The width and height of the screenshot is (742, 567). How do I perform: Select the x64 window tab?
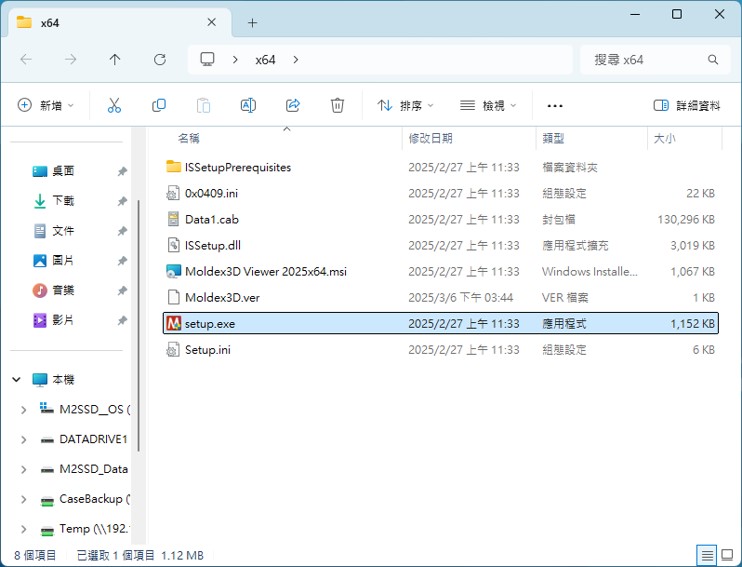point(120,22)
